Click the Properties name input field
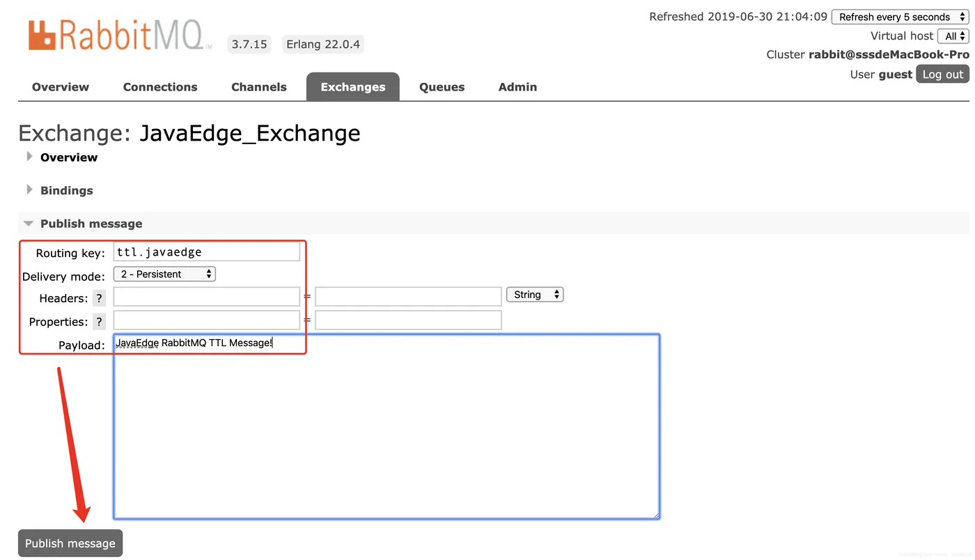This screenshot has height=560, width=975. [x=207, y=320]
